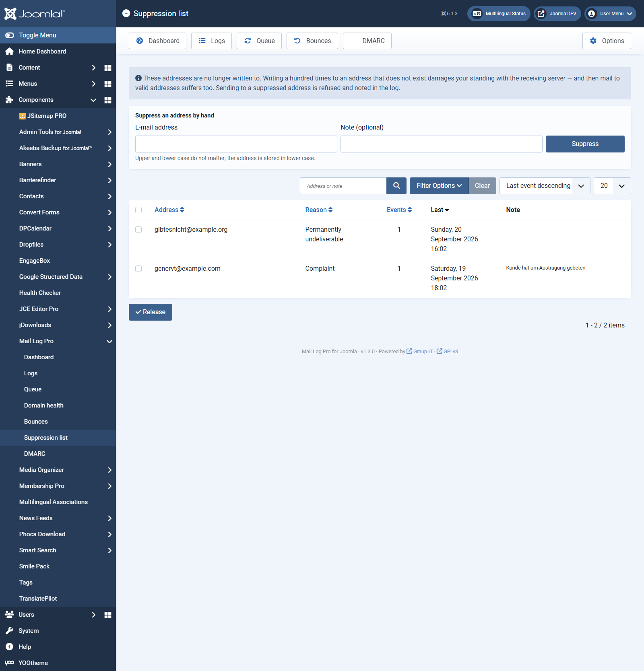Open the Users dashboard grid icon
This screenshot has height=671, width=644.
click(108, 615)
